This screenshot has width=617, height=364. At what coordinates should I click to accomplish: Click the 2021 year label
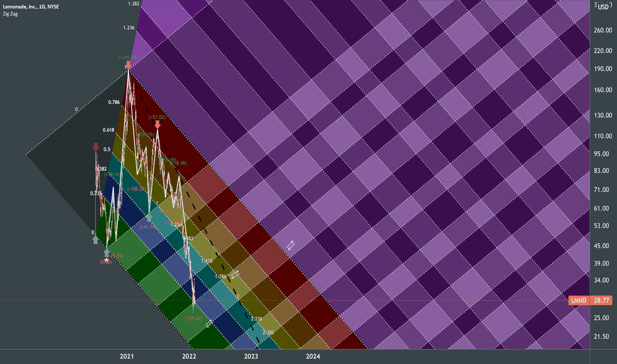[x=126, y=357]
